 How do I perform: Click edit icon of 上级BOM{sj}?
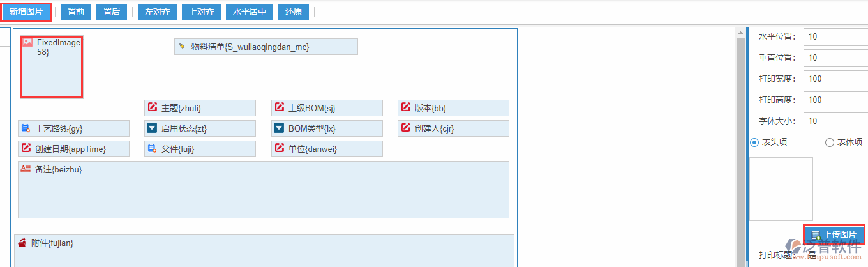tap(279, 107)
